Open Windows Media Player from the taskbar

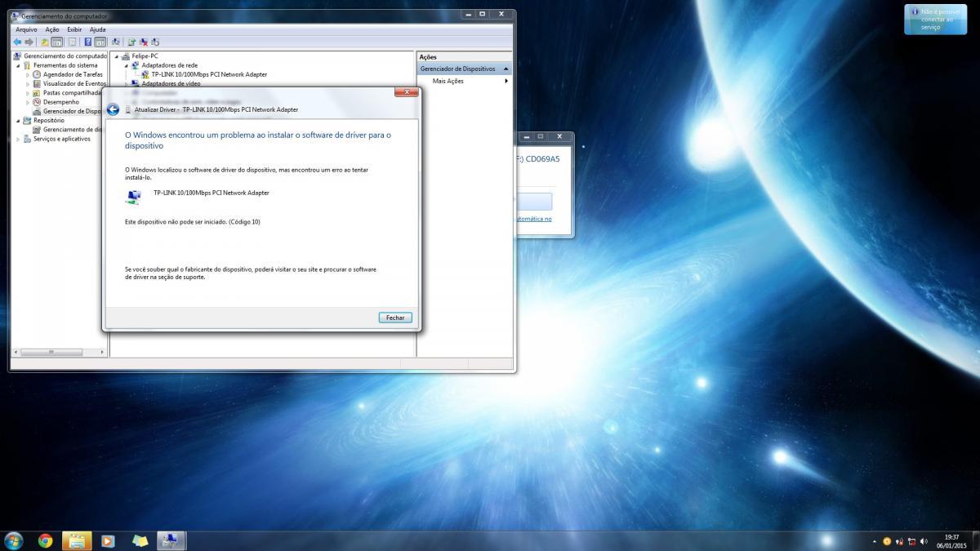pos(108,540)
